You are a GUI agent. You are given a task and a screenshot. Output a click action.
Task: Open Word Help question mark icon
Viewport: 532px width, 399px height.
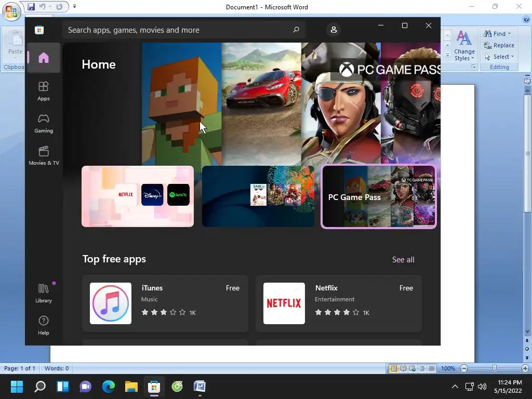click(x=526, y=19)
